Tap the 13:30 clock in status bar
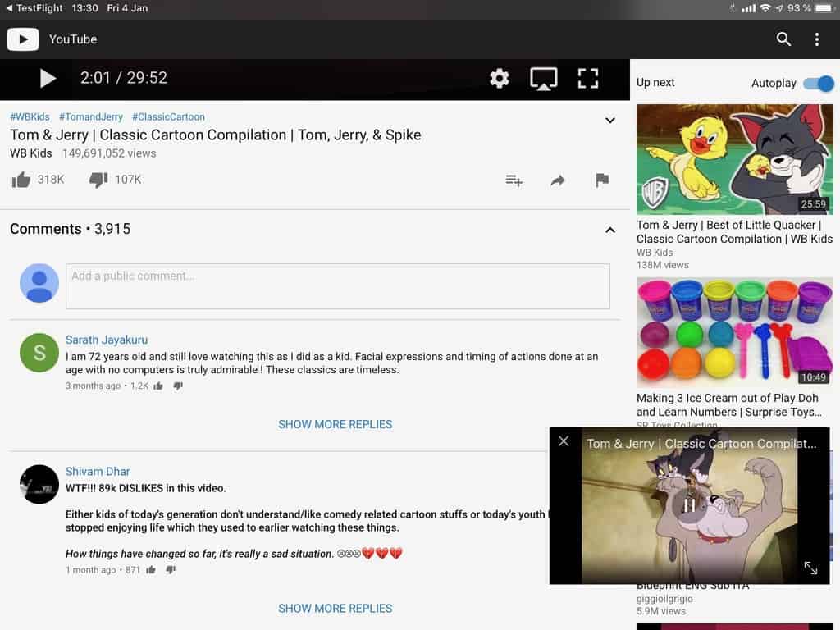The width and height of the screenshot is (840, 630). [x=84, y=8]
